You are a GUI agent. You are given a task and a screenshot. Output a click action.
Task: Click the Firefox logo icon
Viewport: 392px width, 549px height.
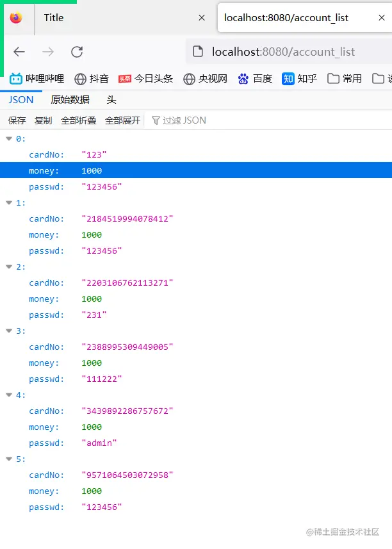(16, 17)
